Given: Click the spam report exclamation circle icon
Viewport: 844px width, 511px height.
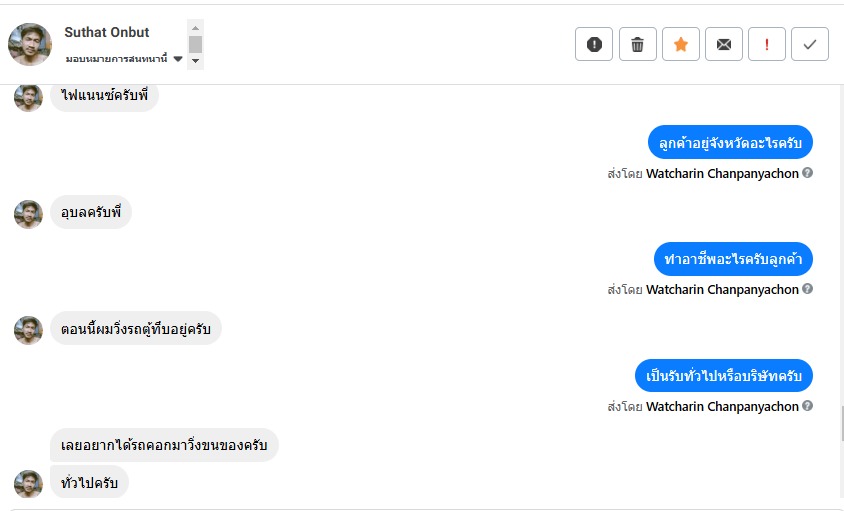Looking at the screenshot, I should (594, 44).
